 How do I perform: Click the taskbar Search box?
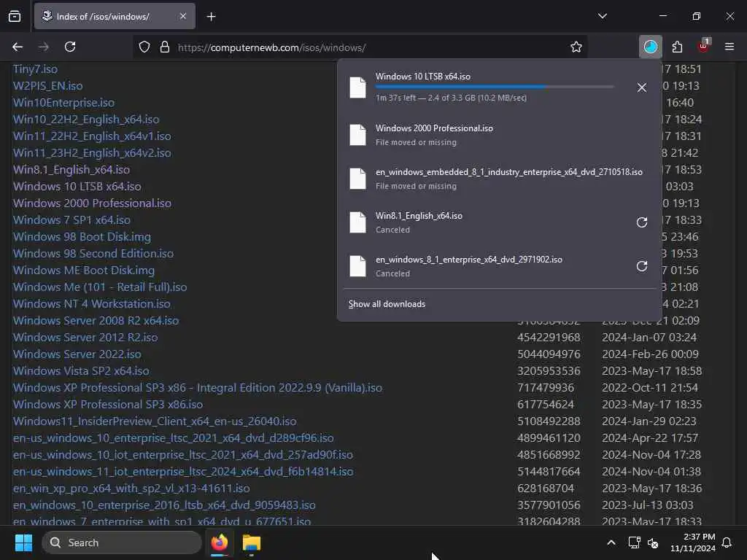(x=122, y=542)
